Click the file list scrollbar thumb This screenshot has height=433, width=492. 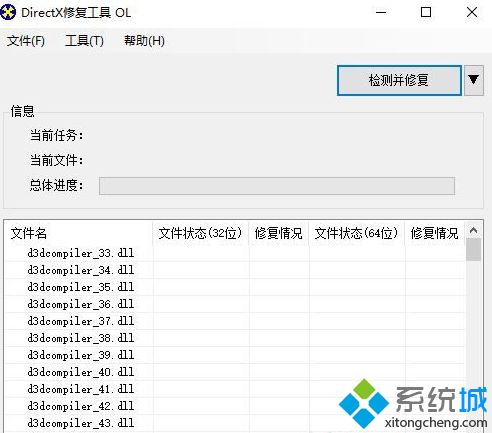click(473, 250)
